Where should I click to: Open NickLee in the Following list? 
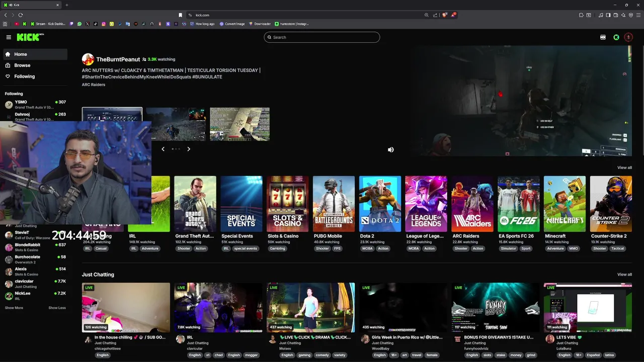(x=35, y=296)
